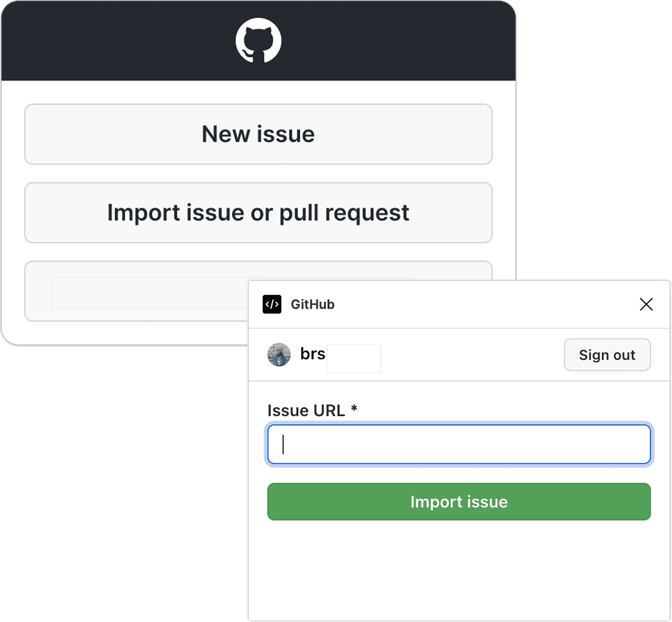672x622 pixels.
Task: Click the Issue URL label
Action: click(x=306, y=411)
